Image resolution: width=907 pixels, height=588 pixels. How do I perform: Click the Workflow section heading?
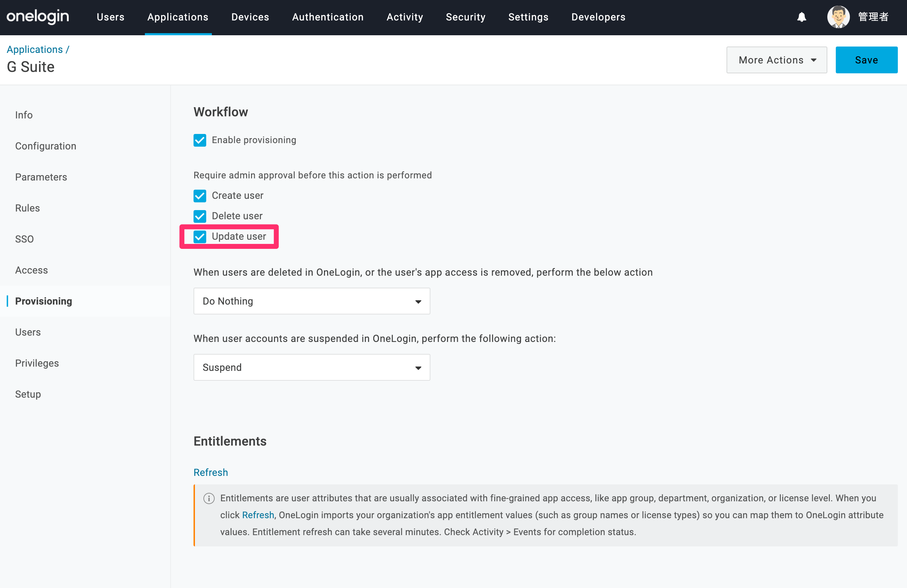tap(221, 112)
